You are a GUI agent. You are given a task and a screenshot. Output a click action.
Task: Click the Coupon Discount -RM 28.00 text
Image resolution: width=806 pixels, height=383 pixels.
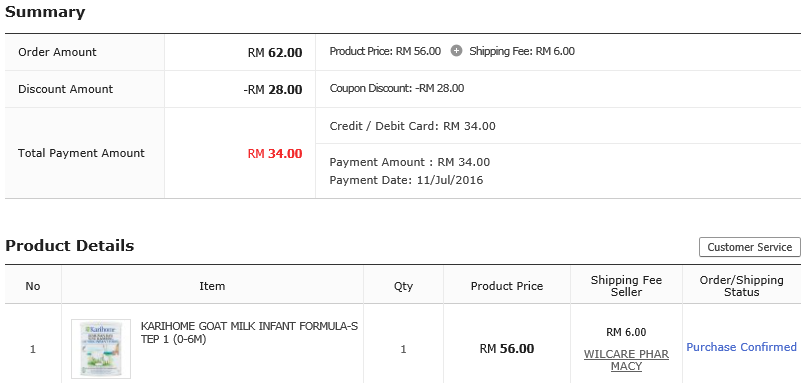point(397,88)
